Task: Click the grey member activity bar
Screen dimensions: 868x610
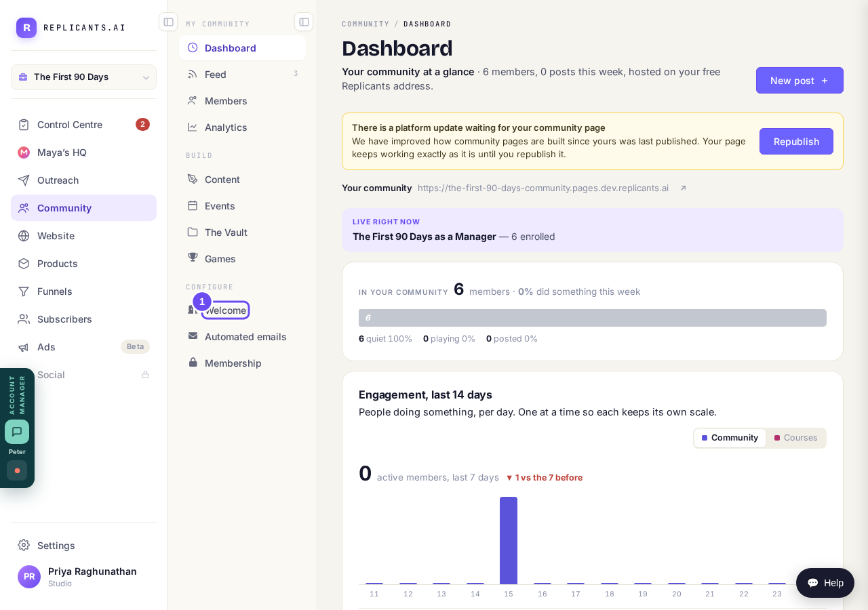Action: 593,318
